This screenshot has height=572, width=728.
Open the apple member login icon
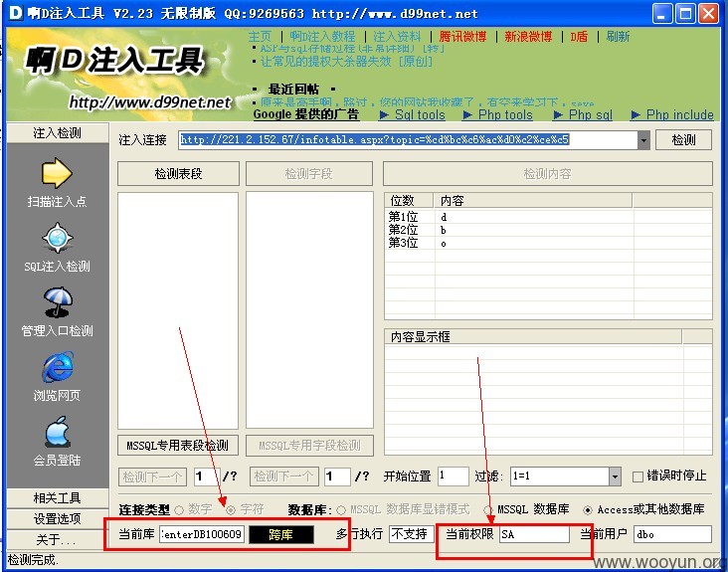(x=58, y=432)
